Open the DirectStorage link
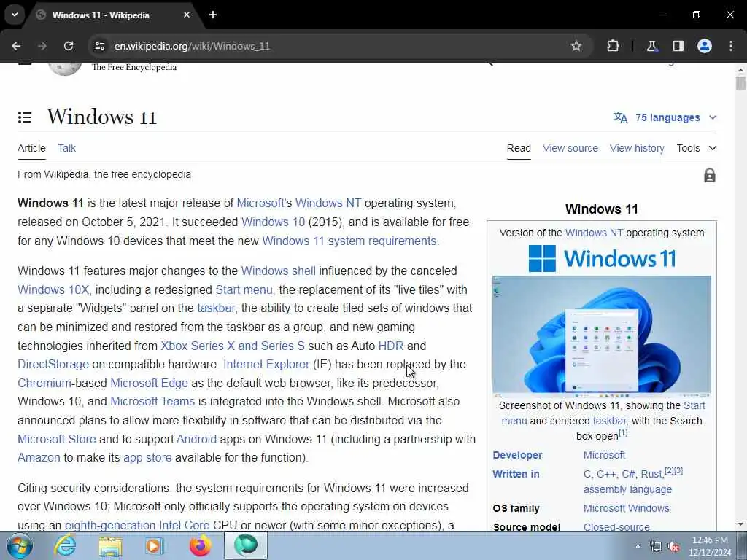The height and width of the screenshot is (560, 747). 53,365
